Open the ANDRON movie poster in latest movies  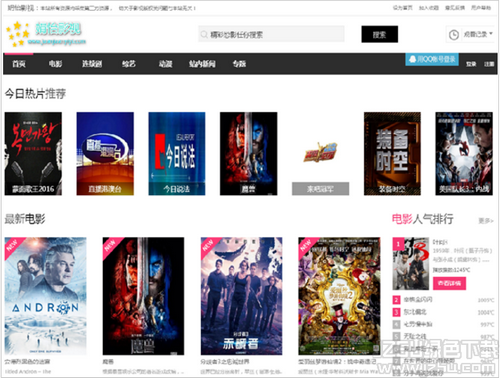click(45, 296)
